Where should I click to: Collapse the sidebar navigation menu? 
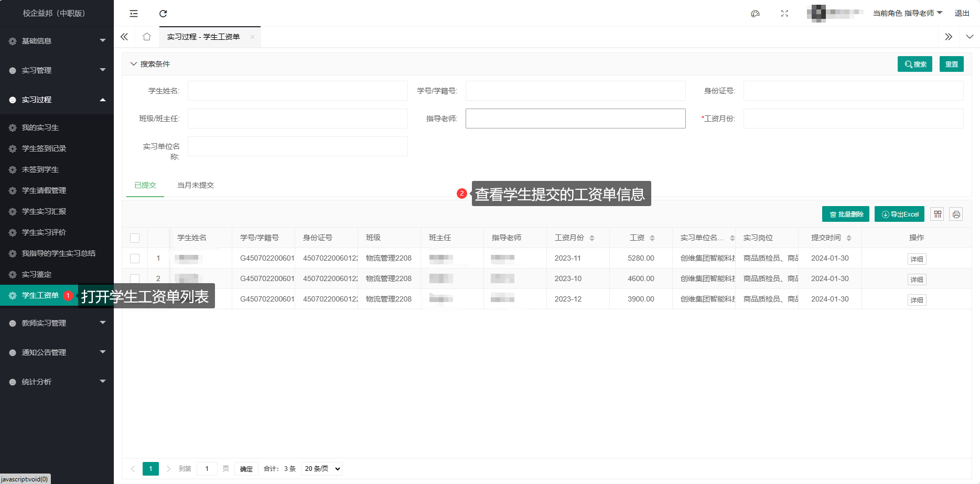(x=133, y=13)
